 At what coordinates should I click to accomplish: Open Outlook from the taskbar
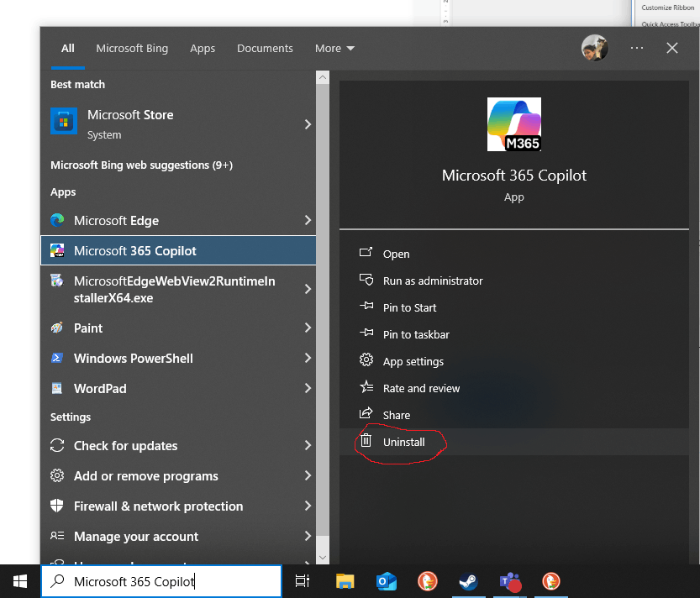[387, 581]
